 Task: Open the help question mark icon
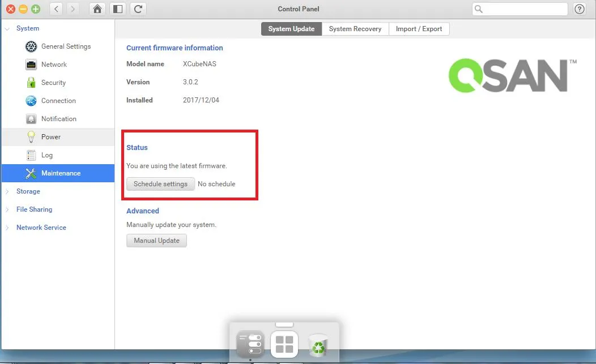[580, 9]
